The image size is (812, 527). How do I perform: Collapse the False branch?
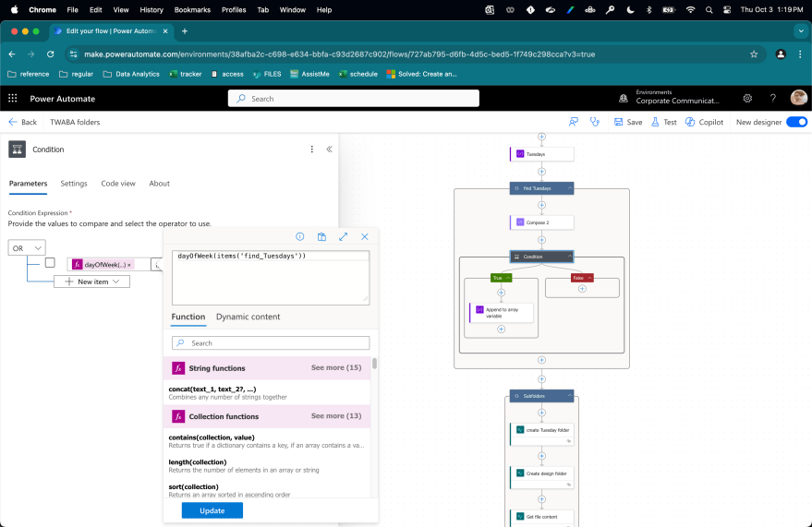[589, 278]
